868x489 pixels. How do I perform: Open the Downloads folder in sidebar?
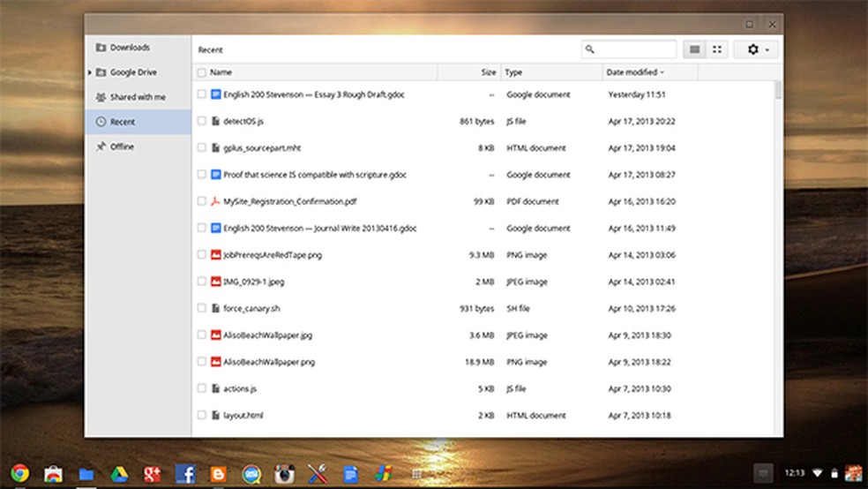(130, 48)
